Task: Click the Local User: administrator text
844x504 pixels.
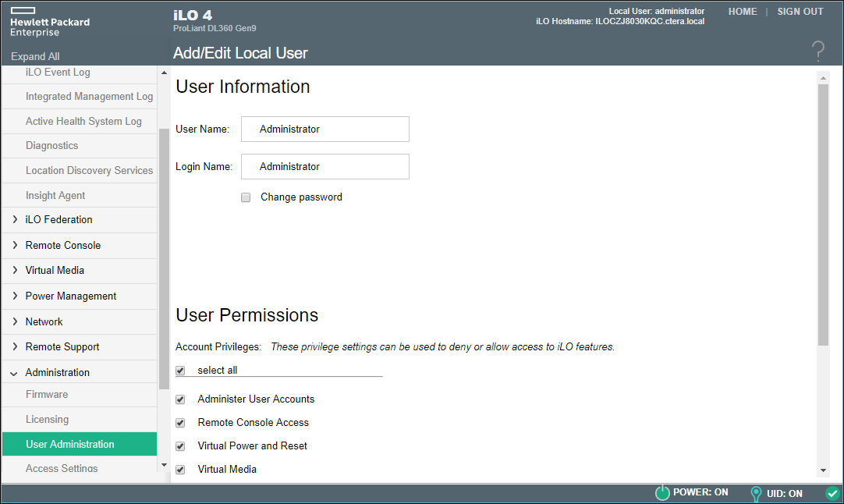Action: (x=656, y=11)
